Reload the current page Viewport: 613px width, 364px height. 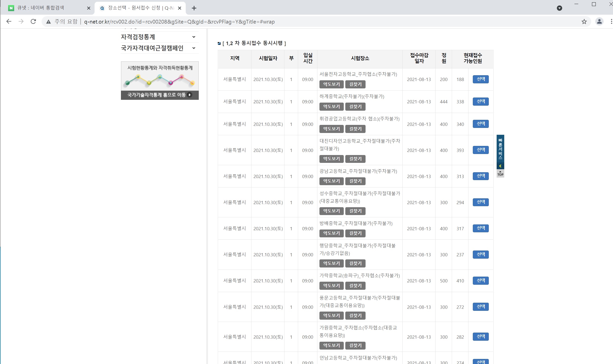pos(33,22)
